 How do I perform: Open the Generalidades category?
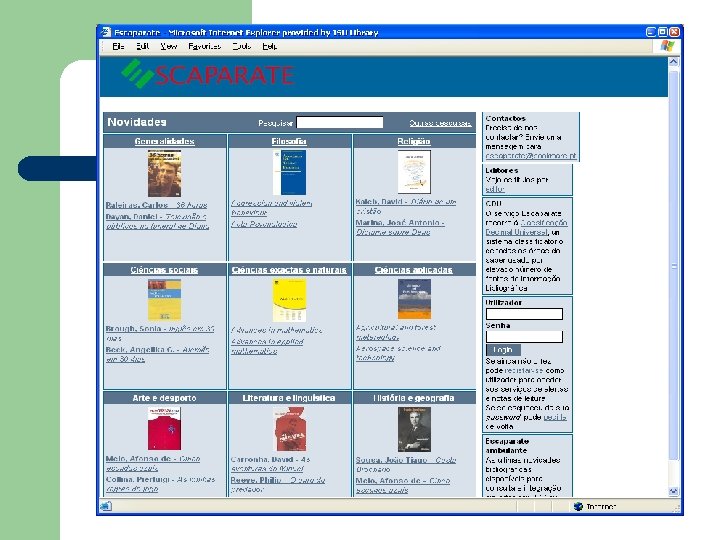click(x=164, y=141)
